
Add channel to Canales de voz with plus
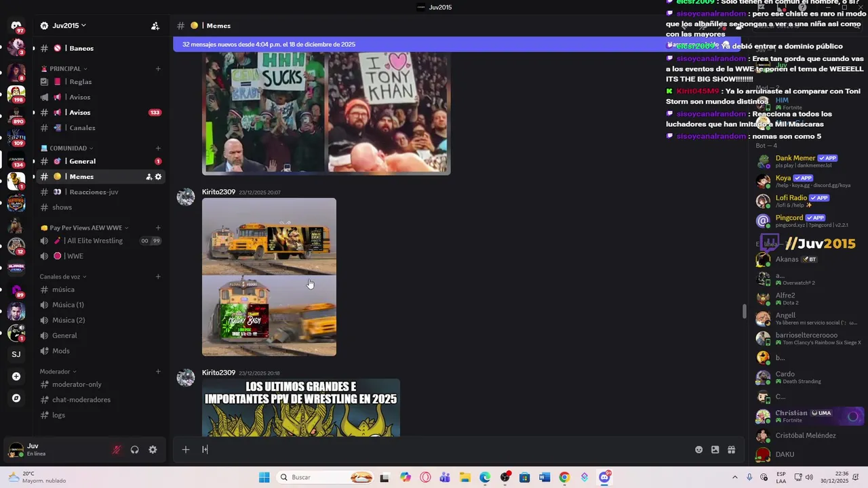pyautogui.click(x=158, y=277)
